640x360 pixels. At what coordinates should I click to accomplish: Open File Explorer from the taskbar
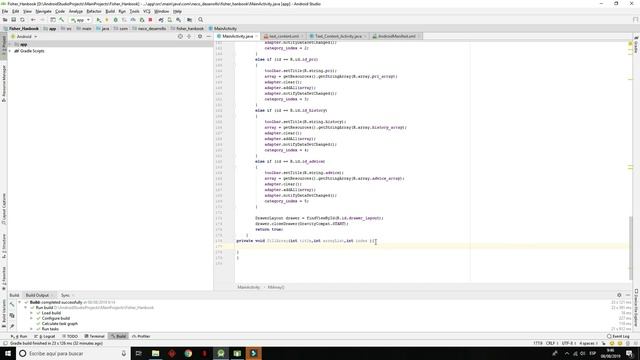(x=156, y=353)
